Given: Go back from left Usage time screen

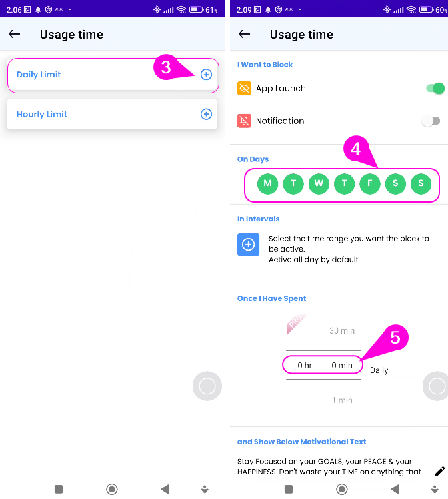Looking at the screenshot, I should [14, 34].
